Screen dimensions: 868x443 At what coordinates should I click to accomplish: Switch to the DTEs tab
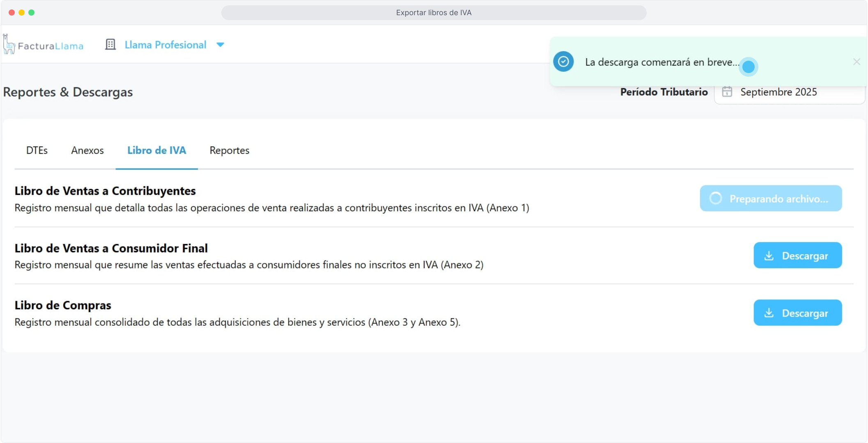tap(37, 151)
